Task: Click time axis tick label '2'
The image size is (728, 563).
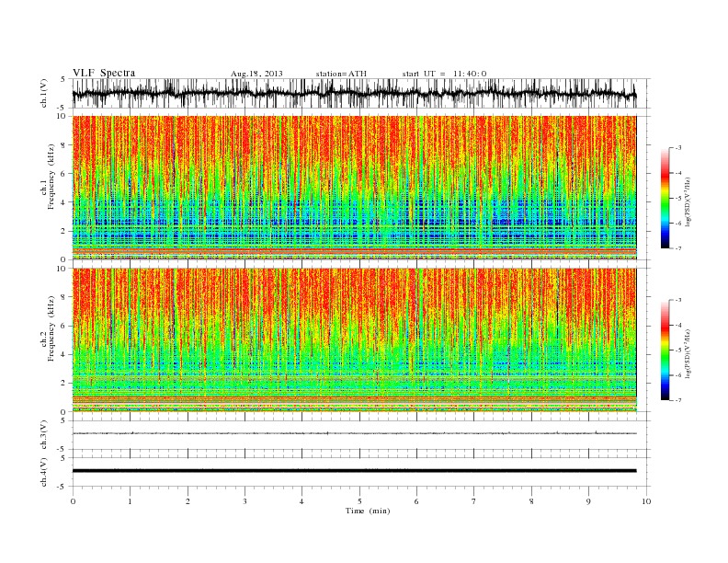Action: (188, 501)
